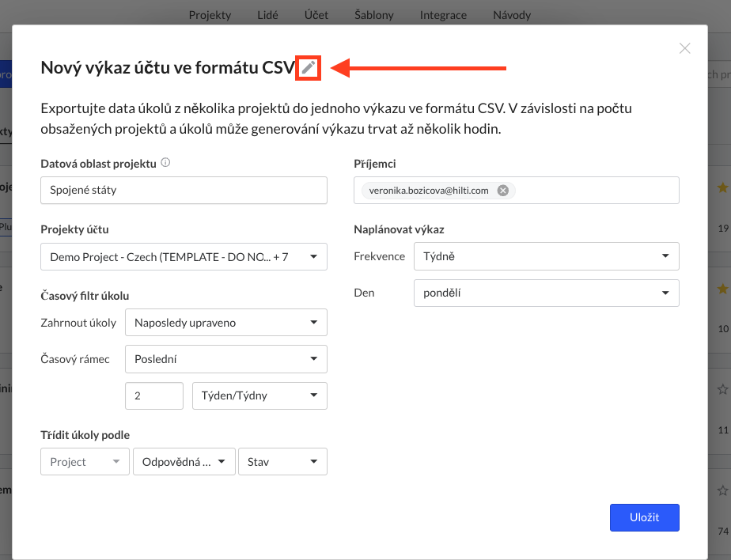Switch to Šablony in top navigation
Image resolution: width=731 pixels, height=560 pixels.
tap(374, 15)
